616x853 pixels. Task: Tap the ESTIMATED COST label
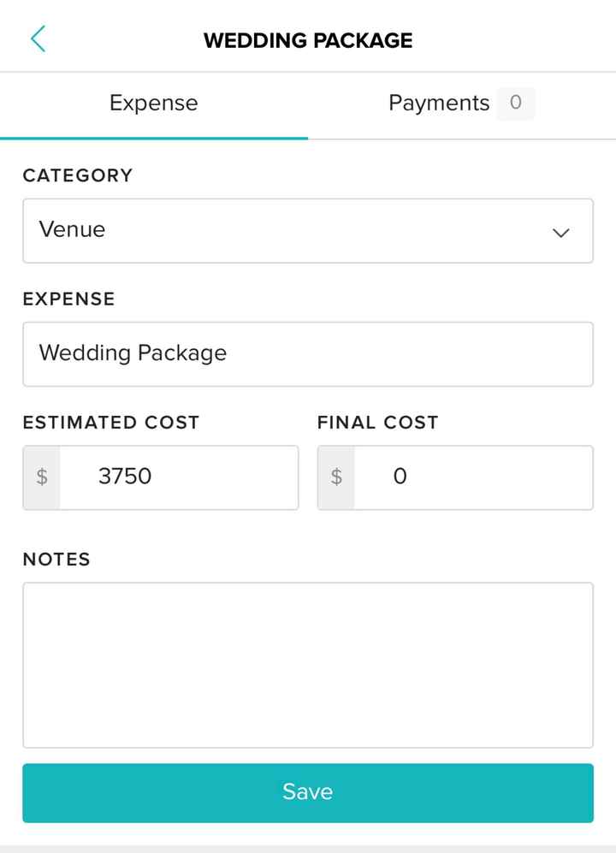coord(111,423)
